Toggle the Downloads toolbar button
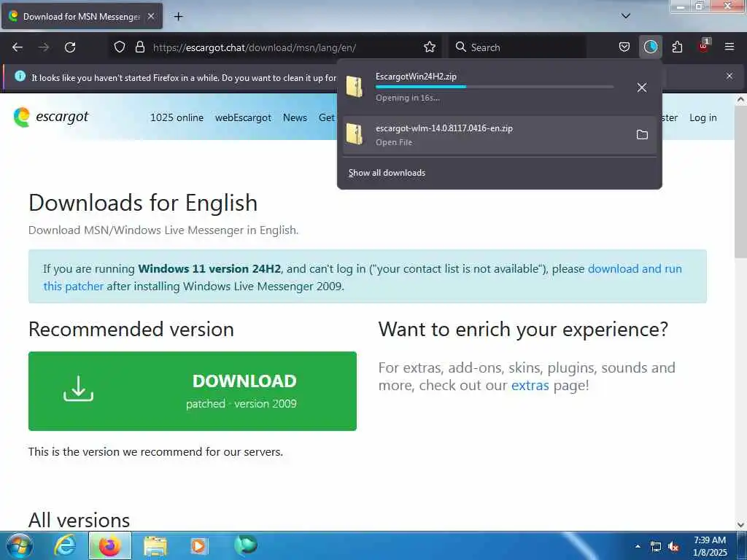Viewport: 747px width, 560px height. click(650, 47)
